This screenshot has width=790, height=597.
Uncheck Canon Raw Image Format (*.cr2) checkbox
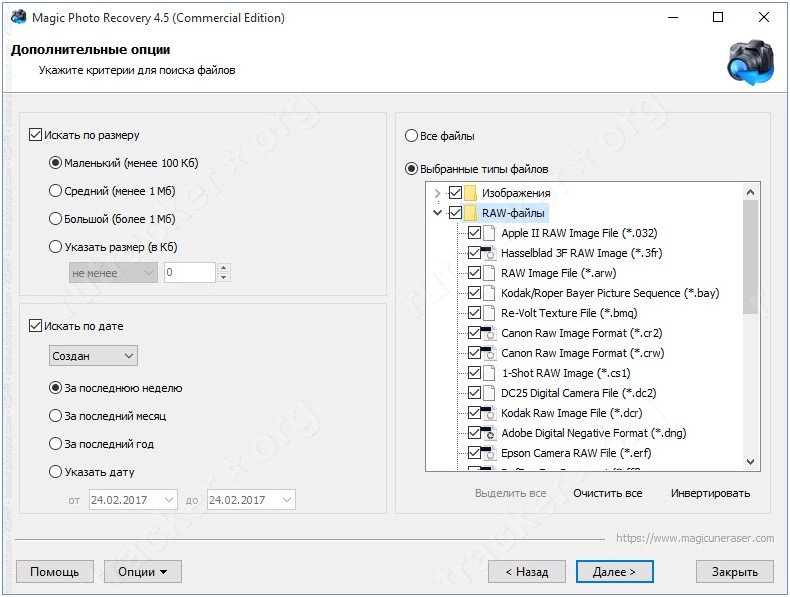tap(474, 333)
